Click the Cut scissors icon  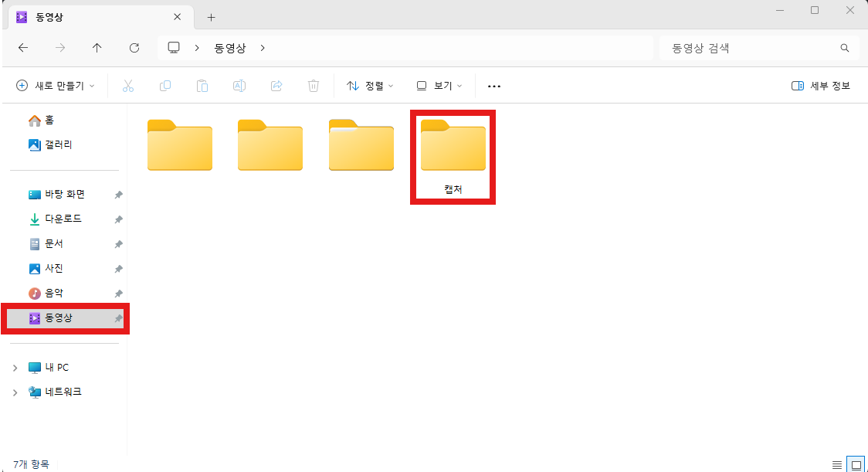(x=128, y=86)
